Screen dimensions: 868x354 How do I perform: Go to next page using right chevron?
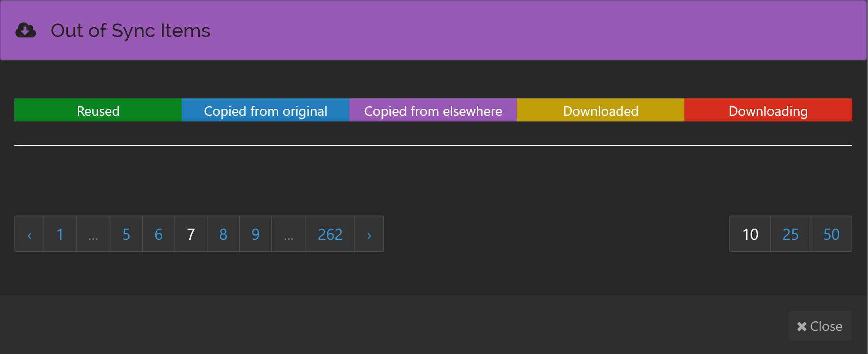369,234
